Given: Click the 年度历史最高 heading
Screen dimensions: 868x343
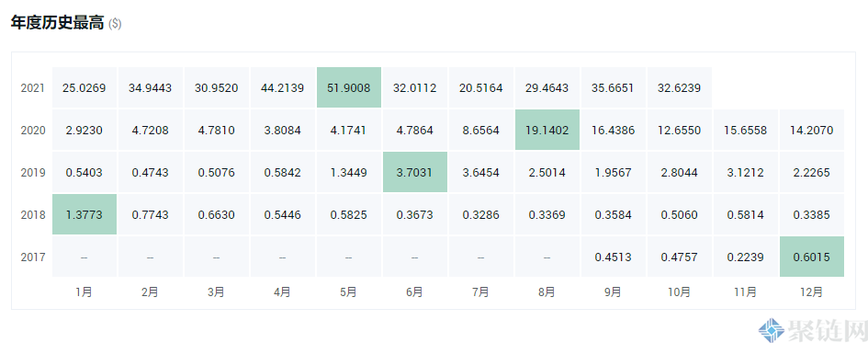Looking at the screenshot, I should (58, 23).
